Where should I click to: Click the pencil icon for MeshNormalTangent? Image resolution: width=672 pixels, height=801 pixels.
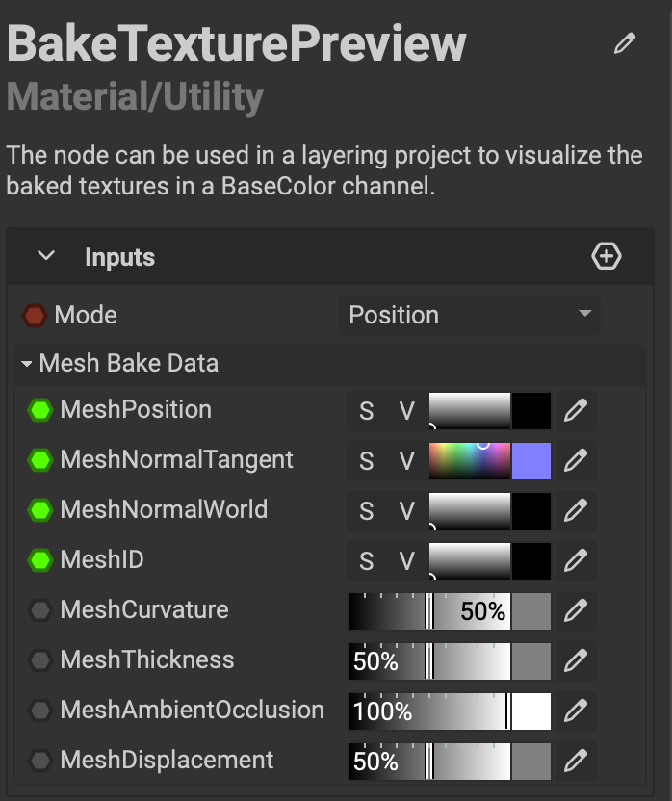pos(576,461)
